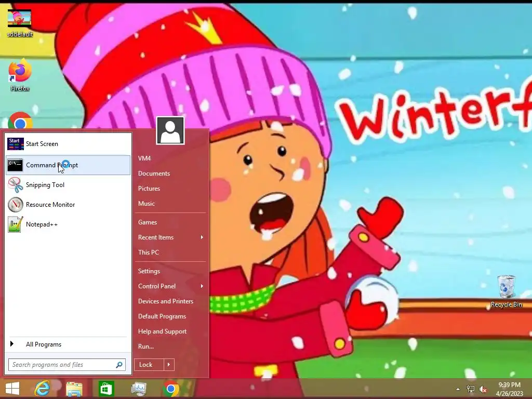
Task: Click the search magnifier icon
Action: (119, 365)
